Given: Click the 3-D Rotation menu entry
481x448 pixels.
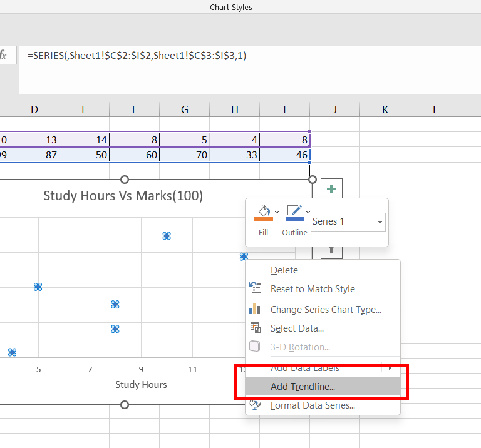Looking at the screenshot, I should point(300,347).
